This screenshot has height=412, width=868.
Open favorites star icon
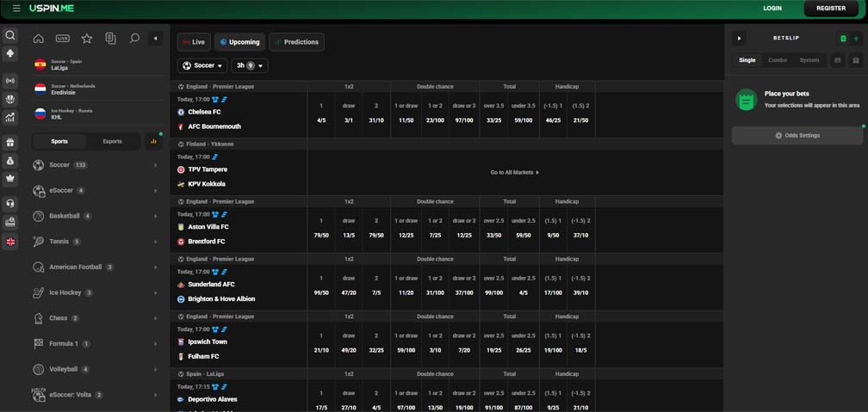click(87, 39)
